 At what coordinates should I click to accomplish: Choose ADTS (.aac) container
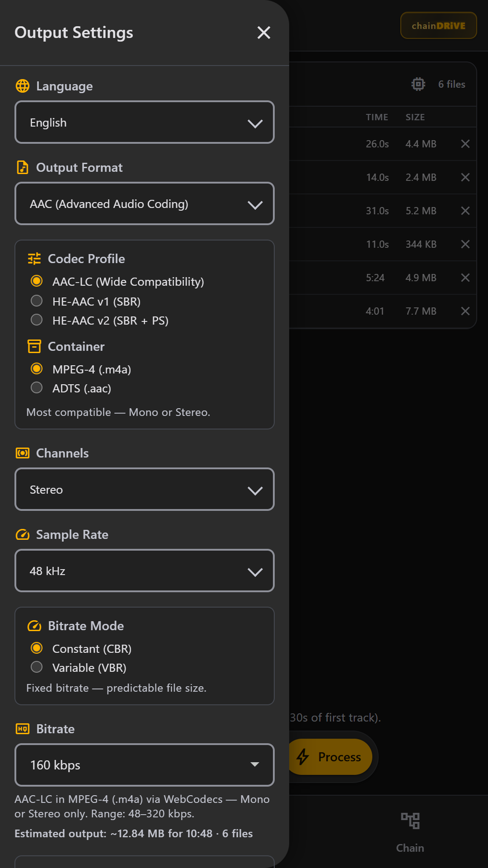tap(37, 388)
